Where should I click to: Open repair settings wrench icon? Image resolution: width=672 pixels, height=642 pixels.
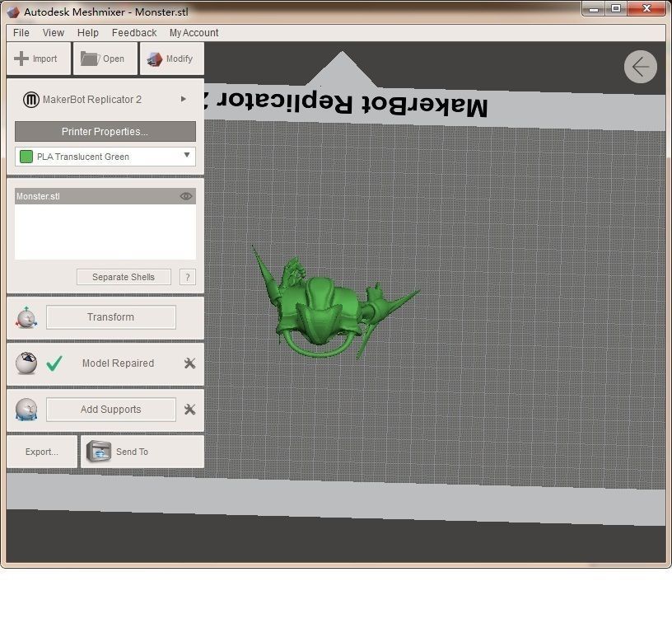point(189,363)
